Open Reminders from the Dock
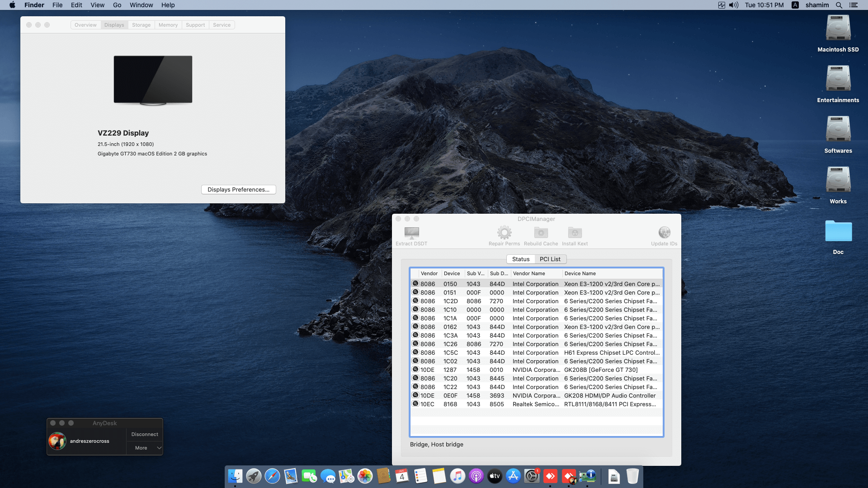 [x=420, y=476]
